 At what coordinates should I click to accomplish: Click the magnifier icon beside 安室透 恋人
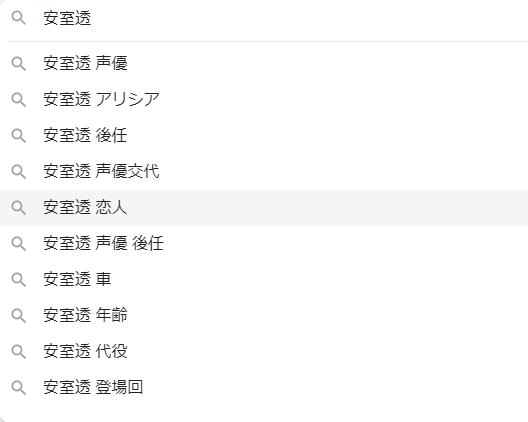point(19,207)
